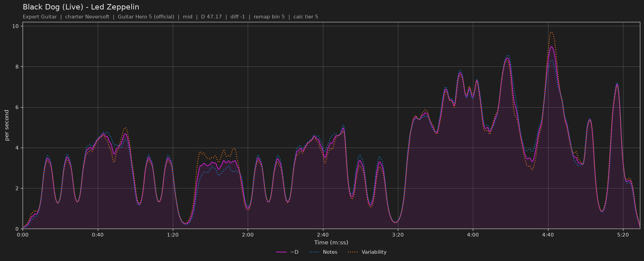The width and height of the screenshot is (644, 261).
Task: Click the 4:00 x-axis tick label
Action: click(x=473, y=235)
